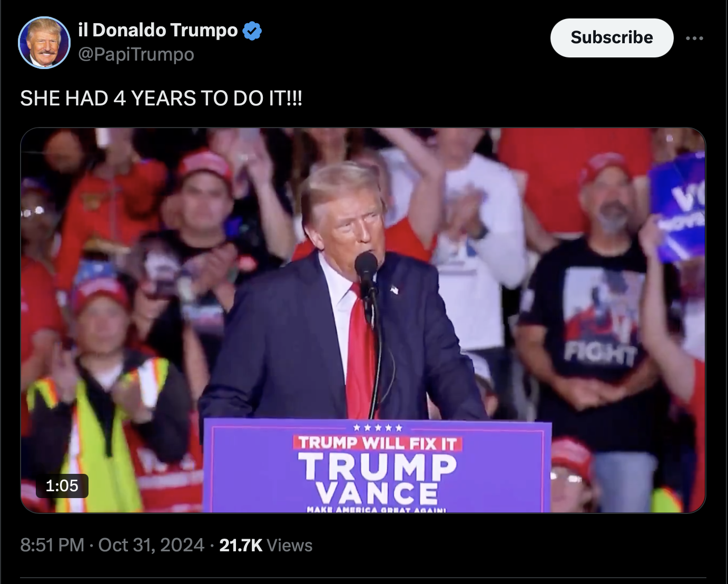The width and height of the screenshot is (728, 584).
Task: Click the TRUMP WILL FIX IT banner
Action: 377,443
